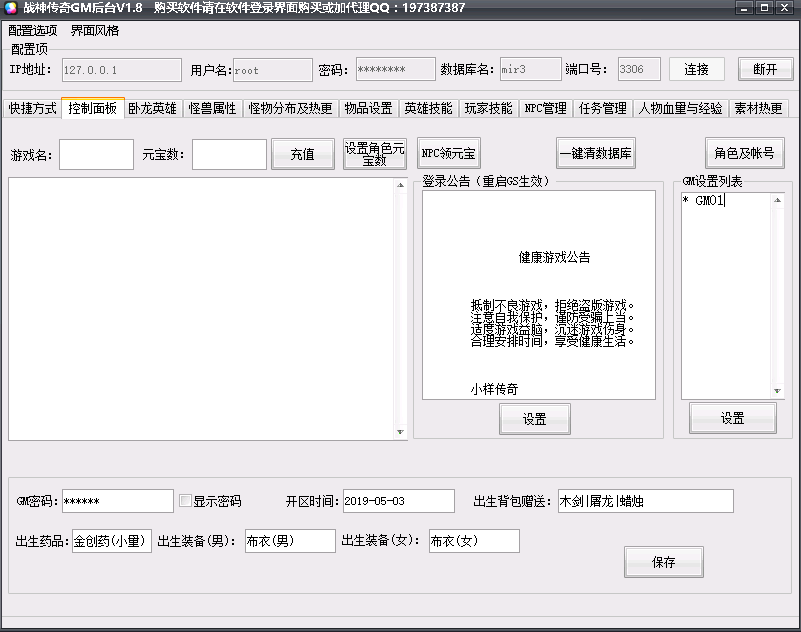Click the 充值 button
This screenshot has height=632, width=801.
(303, 153)
